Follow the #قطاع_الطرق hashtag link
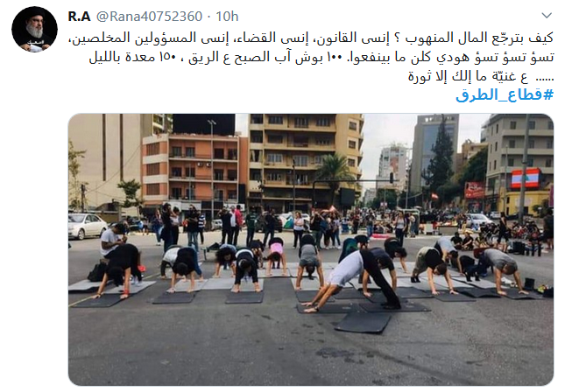This screenshot has width=565, height=392. tap(505, 94)
